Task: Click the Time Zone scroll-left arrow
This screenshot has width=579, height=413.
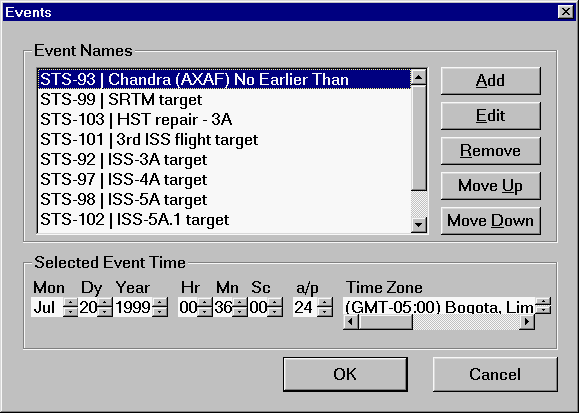Action: pos(351,322)
